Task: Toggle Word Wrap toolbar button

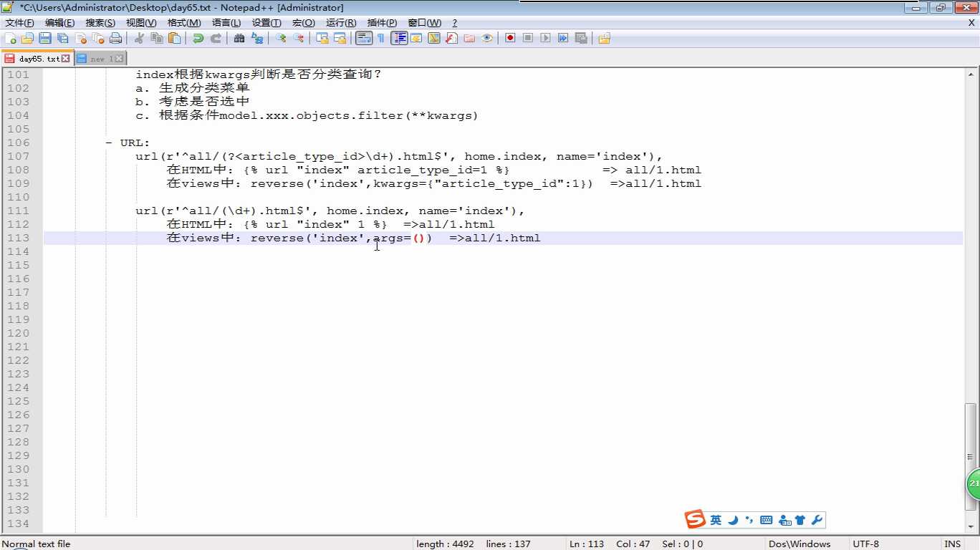Action: pyautogui.click(x=364, y=38)
